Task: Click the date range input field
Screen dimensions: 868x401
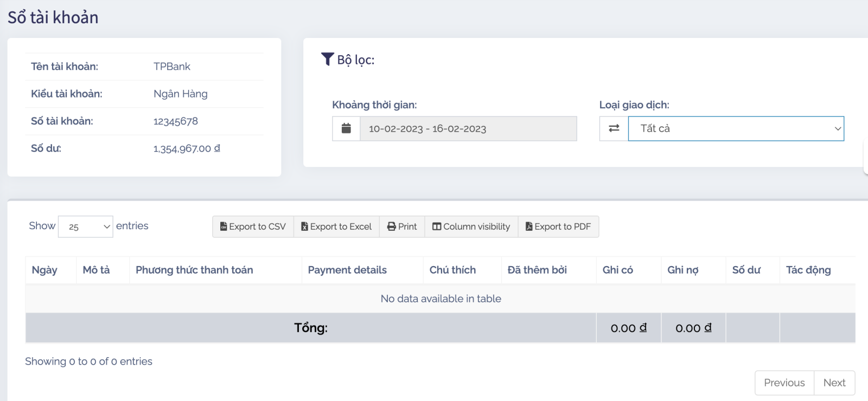Action: pyautogui.click(x=468, y=128)
